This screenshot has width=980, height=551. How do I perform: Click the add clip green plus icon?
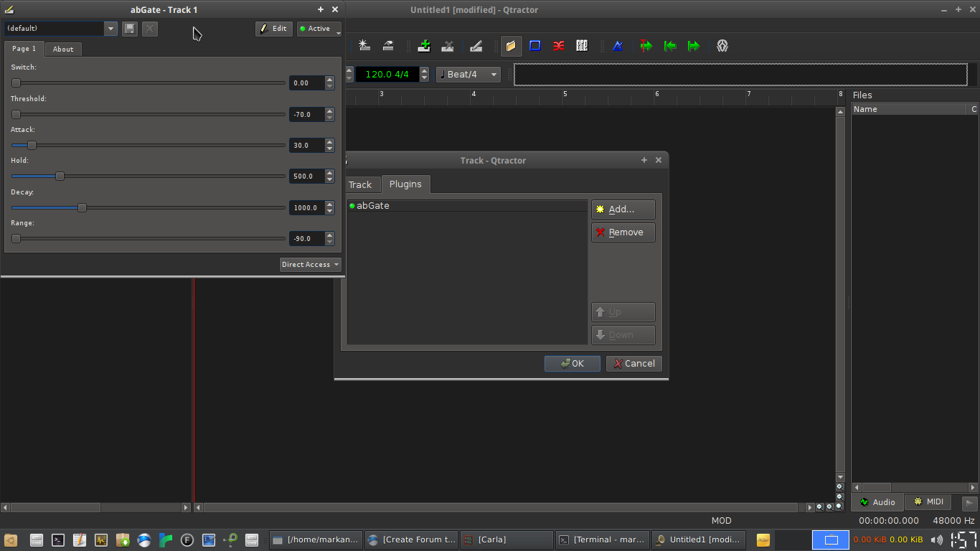(425, 46)
